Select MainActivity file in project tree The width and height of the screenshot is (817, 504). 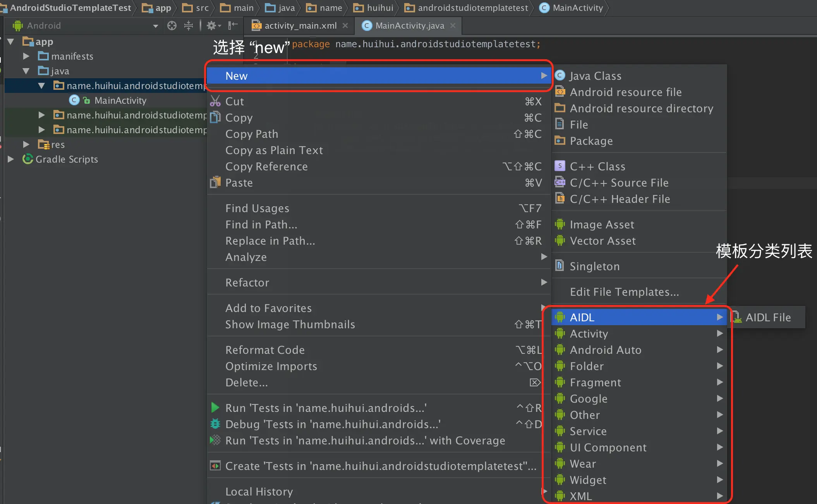coord(120,100)
